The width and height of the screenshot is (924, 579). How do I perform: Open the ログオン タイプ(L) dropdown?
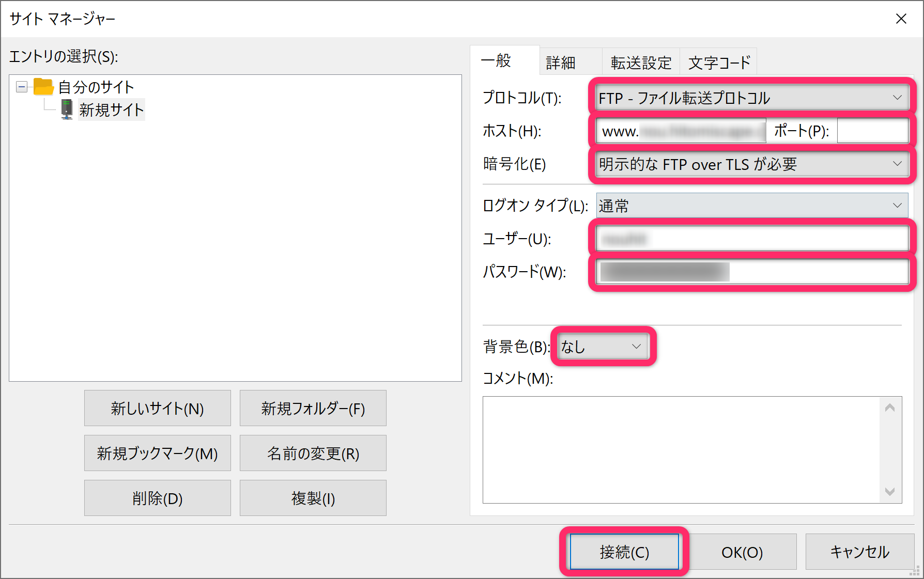898,205
